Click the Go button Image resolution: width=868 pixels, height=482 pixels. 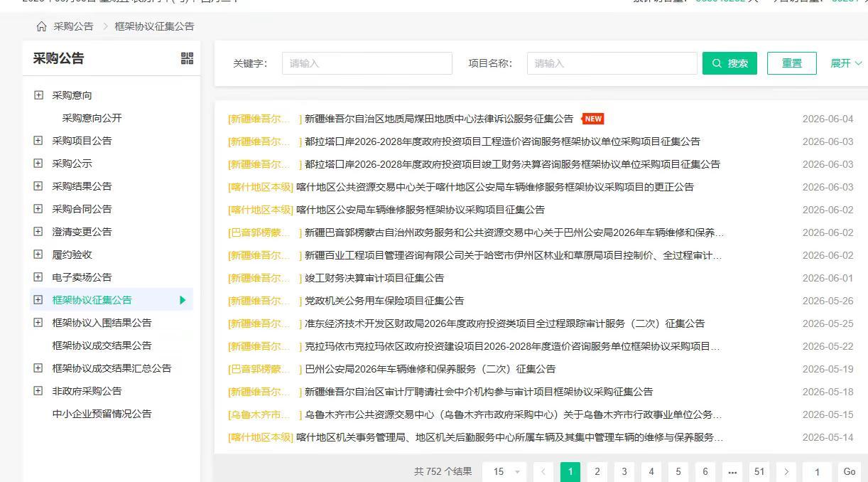849,471
